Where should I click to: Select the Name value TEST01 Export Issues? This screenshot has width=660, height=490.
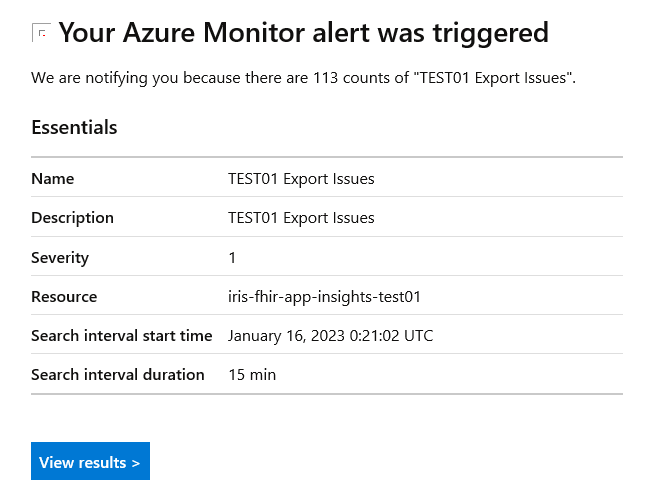pyautogui.click(x=301, y=179)
